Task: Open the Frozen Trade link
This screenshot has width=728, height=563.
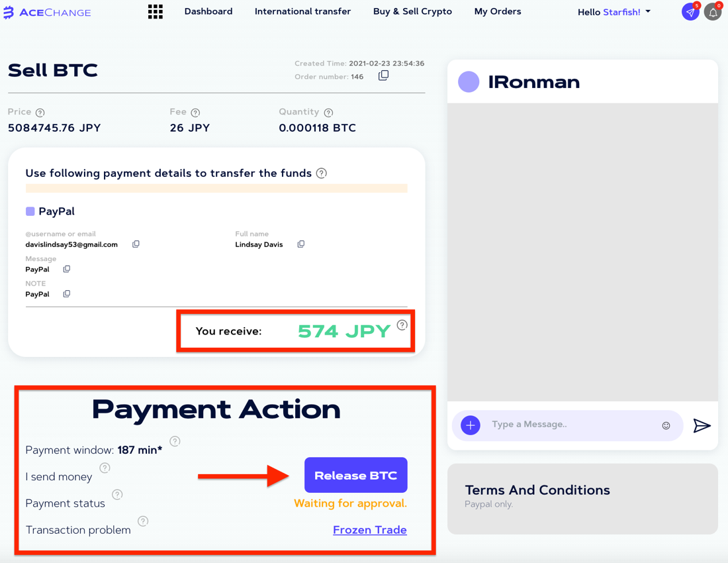Action: (369, 530)
